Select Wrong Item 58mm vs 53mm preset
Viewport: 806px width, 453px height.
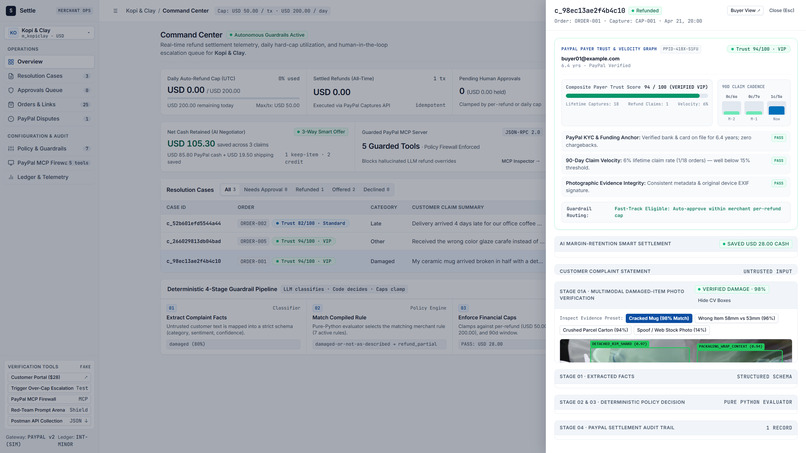pos(736,318)
